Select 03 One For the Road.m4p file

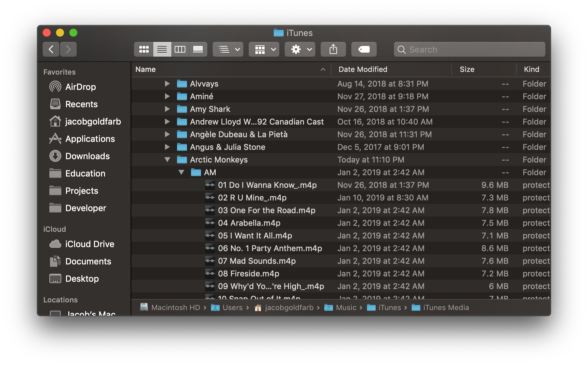pos(341,210)
